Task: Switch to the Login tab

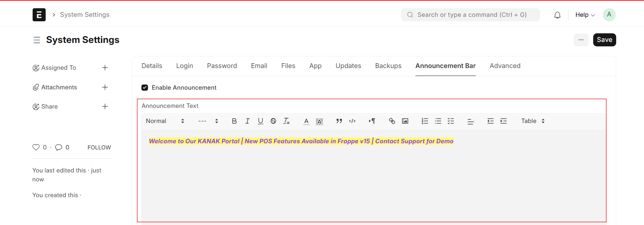Action: tap(185, 66)
